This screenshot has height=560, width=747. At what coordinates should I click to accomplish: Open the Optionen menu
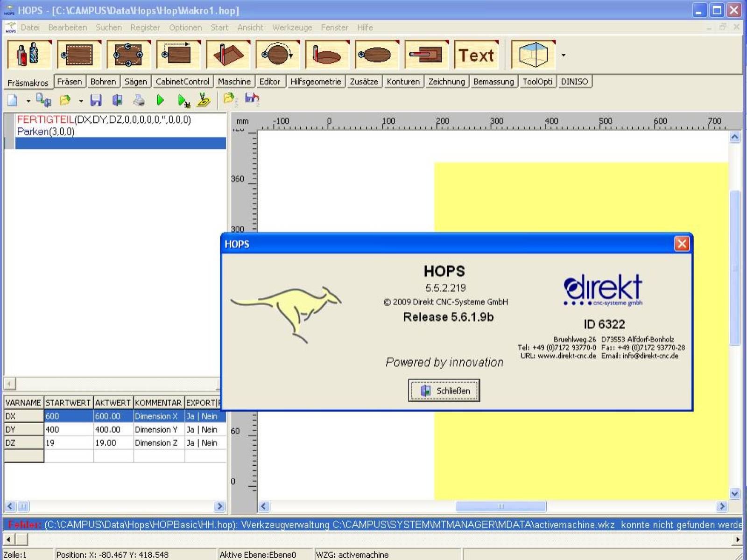click(x=185, y=28)
